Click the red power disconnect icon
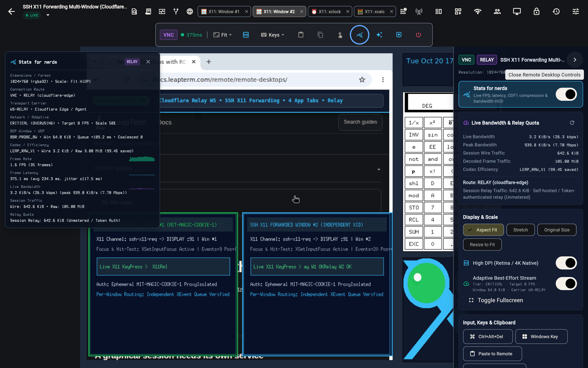The height and width of the screenshot is (368, 588). coord(418,35)
